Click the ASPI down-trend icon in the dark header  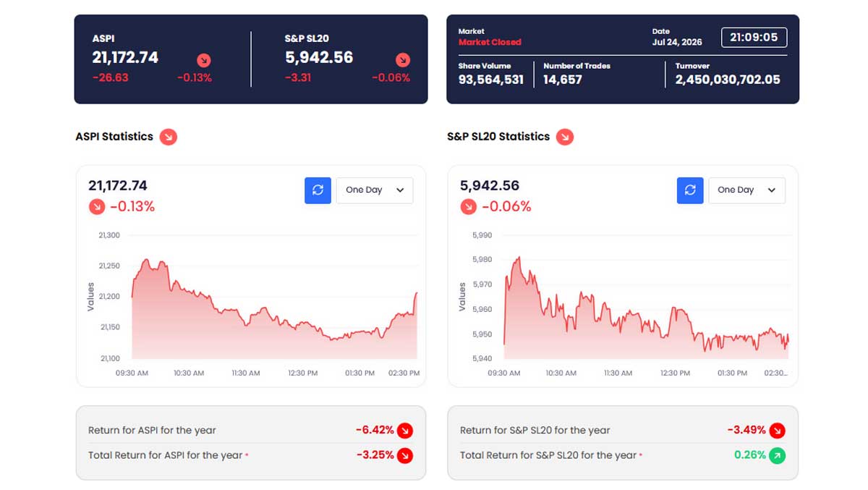(x=204, y=60)
